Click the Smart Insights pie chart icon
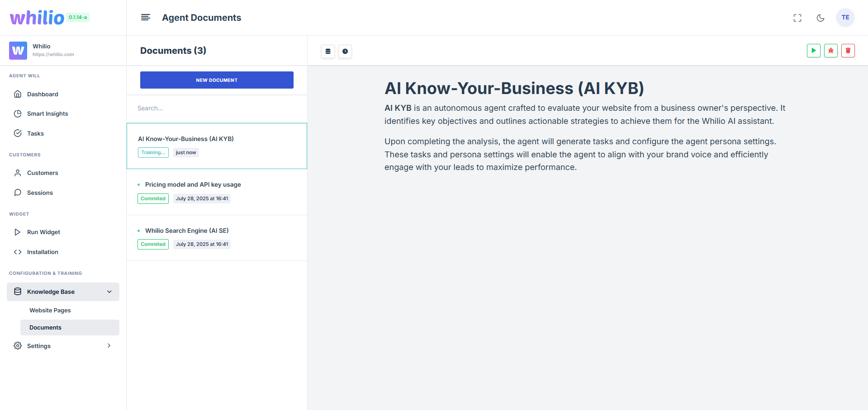Viewport: 868px width, 410px height. click(18, 113)
